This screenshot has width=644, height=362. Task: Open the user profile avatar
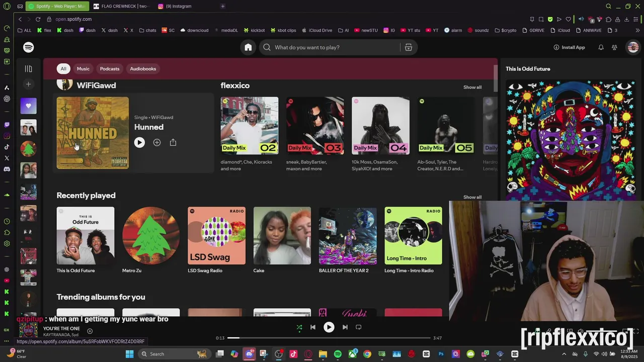[633, 47]
